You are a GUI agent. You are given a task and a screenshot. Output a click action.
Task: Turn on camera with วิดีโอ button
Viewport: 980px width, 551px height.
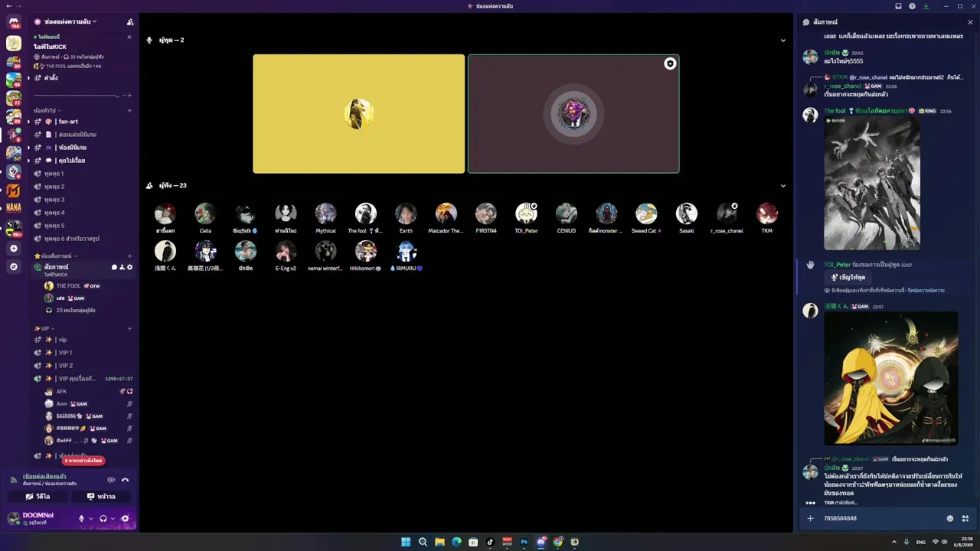click(x=38, y=497)
